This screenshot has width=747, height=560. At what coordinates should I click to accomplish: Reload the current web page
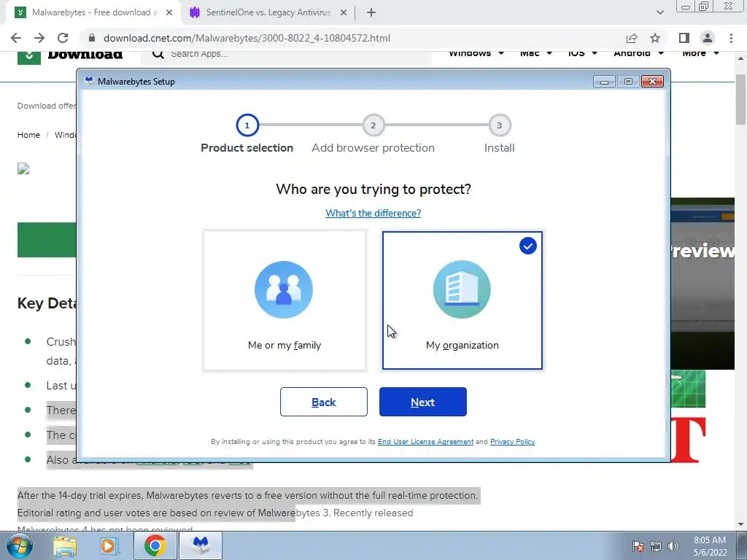point(63,38)
